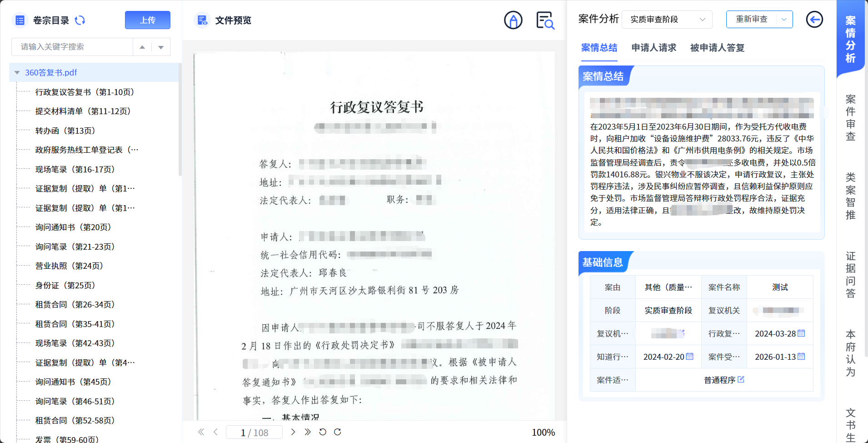Open the 案件审查 sidebar section
Viewport: 868px width, 443px height.
tap(850, 118)
